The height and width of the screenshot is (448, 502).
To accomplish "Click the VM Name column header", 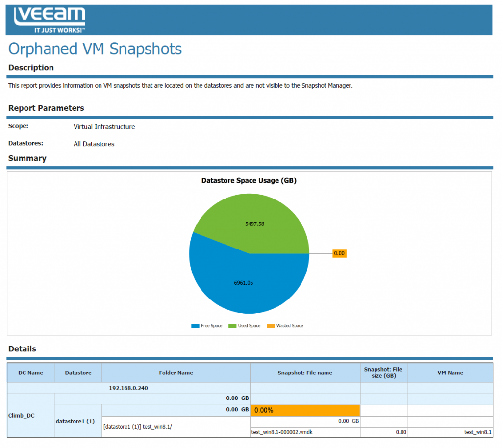I will pyautogui.click(x=450, y=373).
